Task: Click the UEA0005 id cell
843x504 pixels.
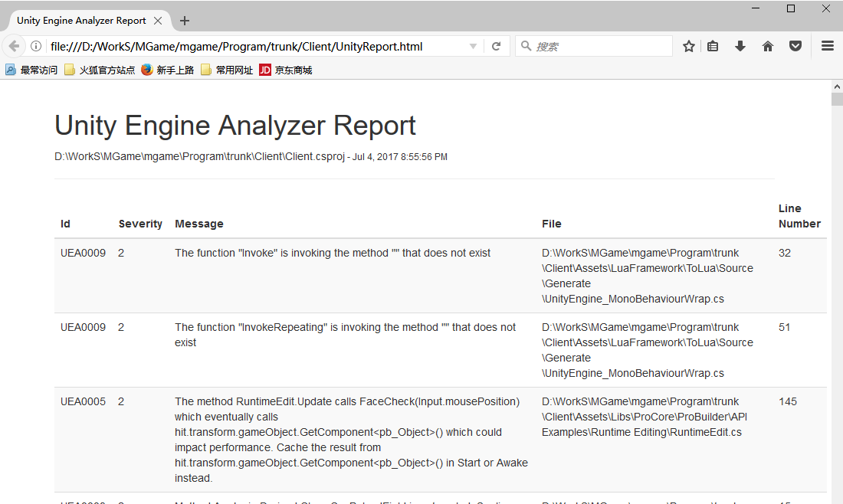Action: [84, 401]
